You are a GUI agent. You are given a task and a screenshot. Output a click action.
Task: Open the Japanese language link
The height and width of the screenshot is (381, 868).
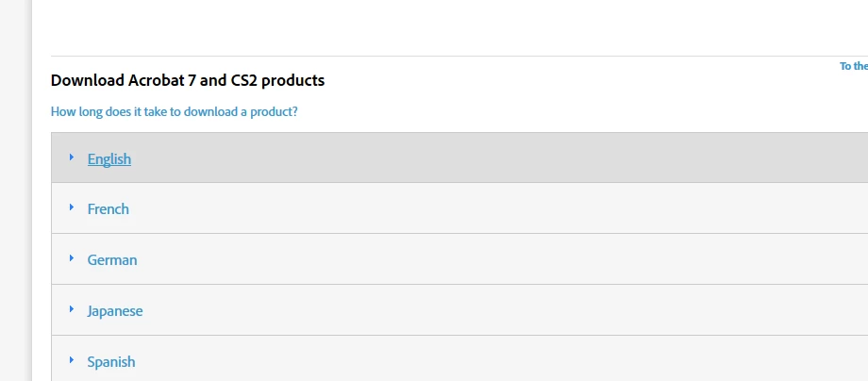tap(115, 311)
